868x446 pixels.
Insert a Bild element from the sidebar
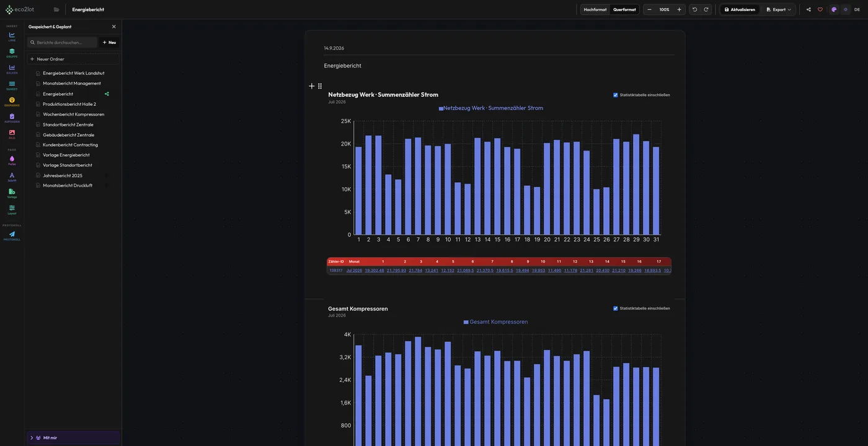tap(12, 134)
